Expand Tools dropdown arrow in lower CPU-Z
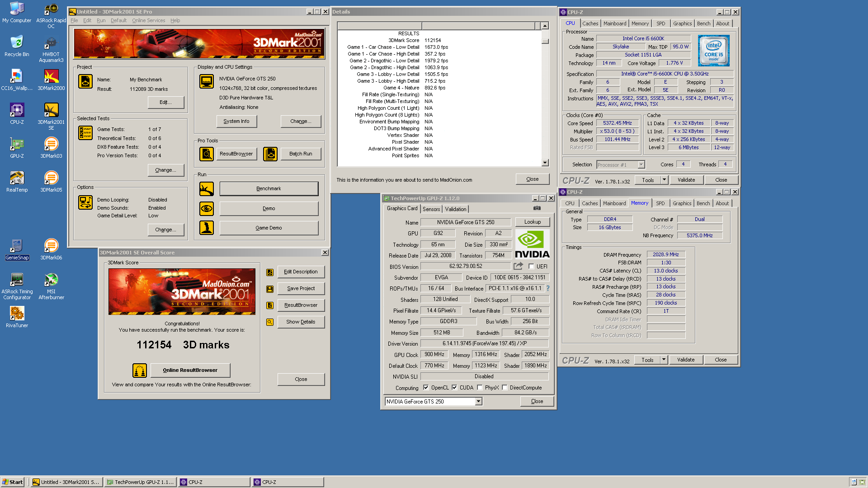The width and height of the screenshot is (868, 488). coord(664,360)
